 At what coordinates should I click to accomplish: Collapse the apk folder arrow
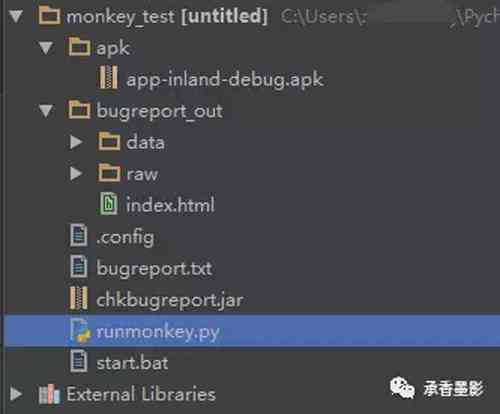(46, 48)
